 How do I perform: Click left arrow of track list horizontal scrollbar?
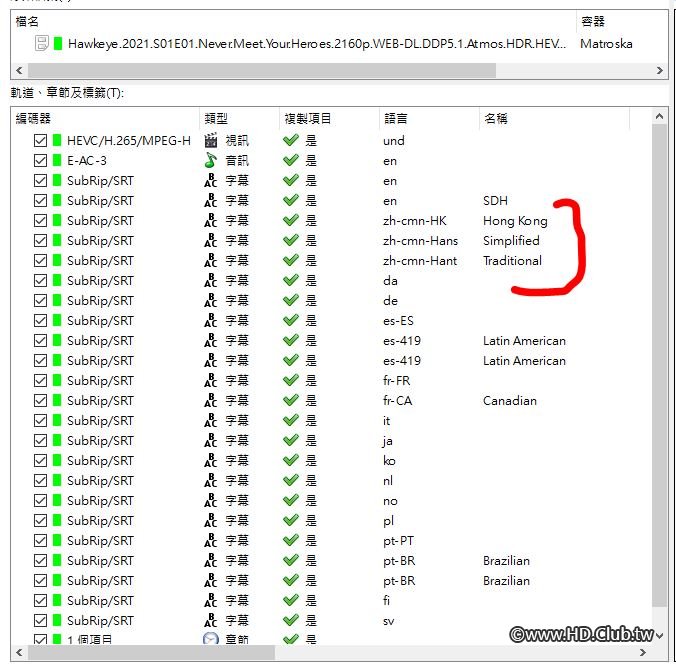(x=19, y=652)
